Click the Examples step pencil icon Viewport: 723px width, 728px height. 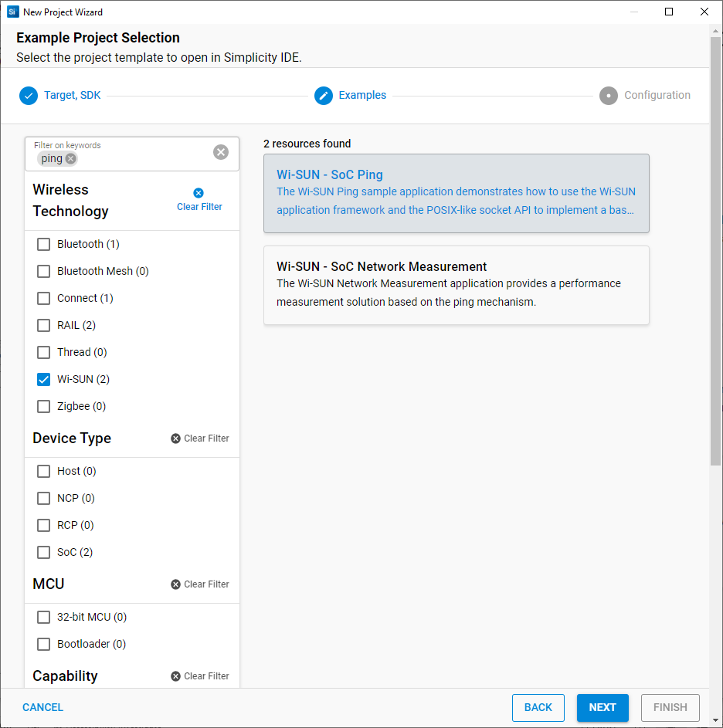pos(323,95)
